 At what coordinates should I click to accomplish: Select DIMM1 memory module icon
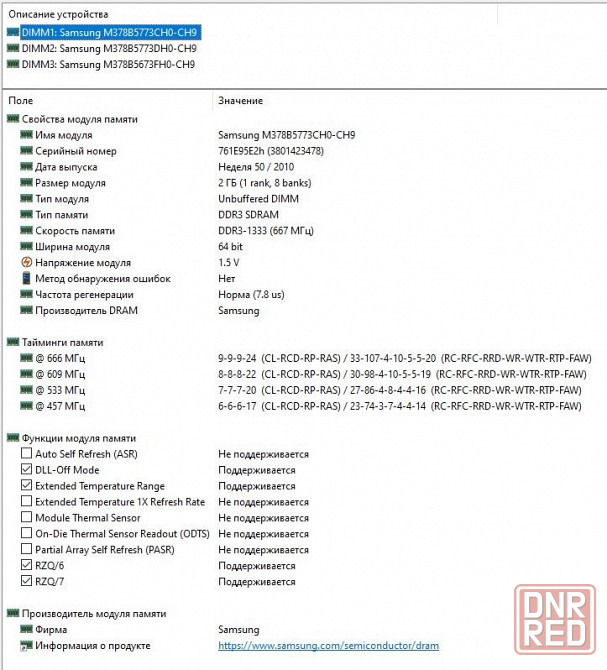[13, 32]
